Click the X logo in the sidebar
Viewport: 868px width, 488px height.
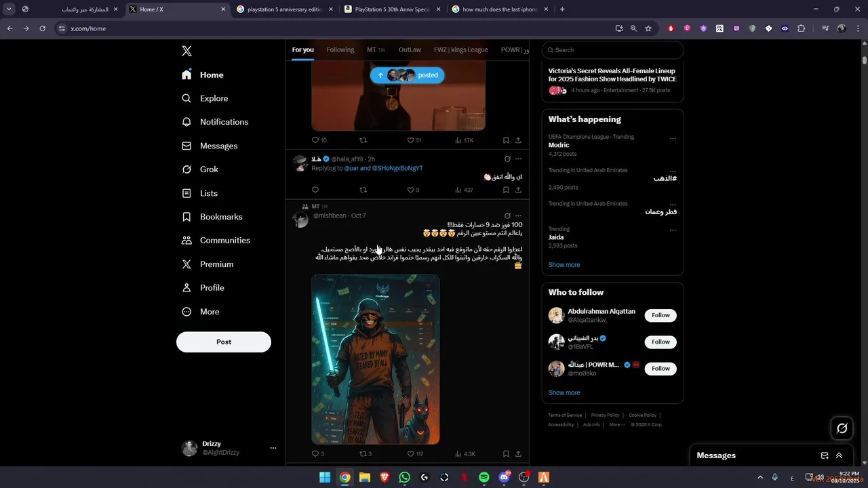coord(187,51)
